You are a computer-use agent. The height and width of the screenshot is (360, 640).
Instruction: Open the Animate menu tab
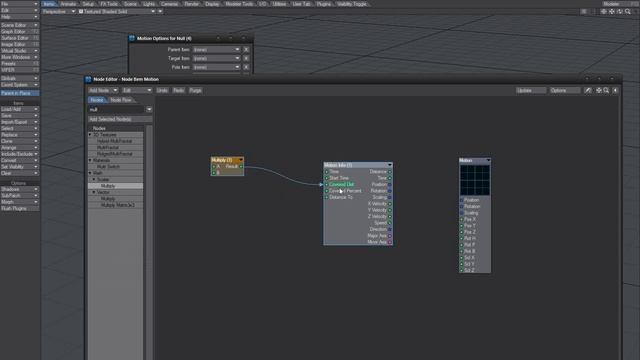pos(68,4)
